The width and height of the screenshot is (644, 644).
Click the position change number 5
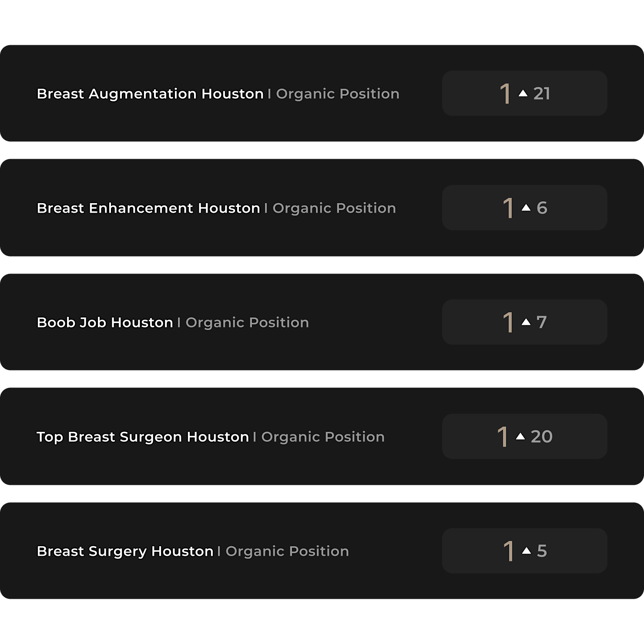click(542, 551)
